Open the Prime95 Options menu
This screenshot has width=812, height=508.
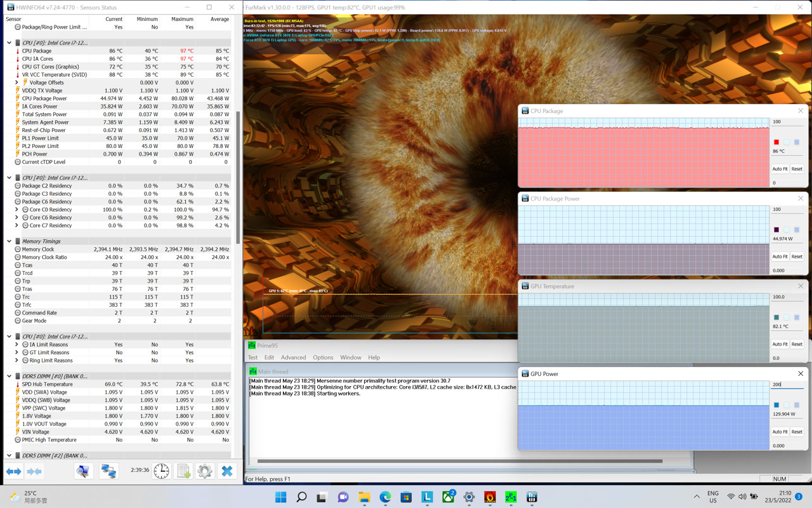323,358
